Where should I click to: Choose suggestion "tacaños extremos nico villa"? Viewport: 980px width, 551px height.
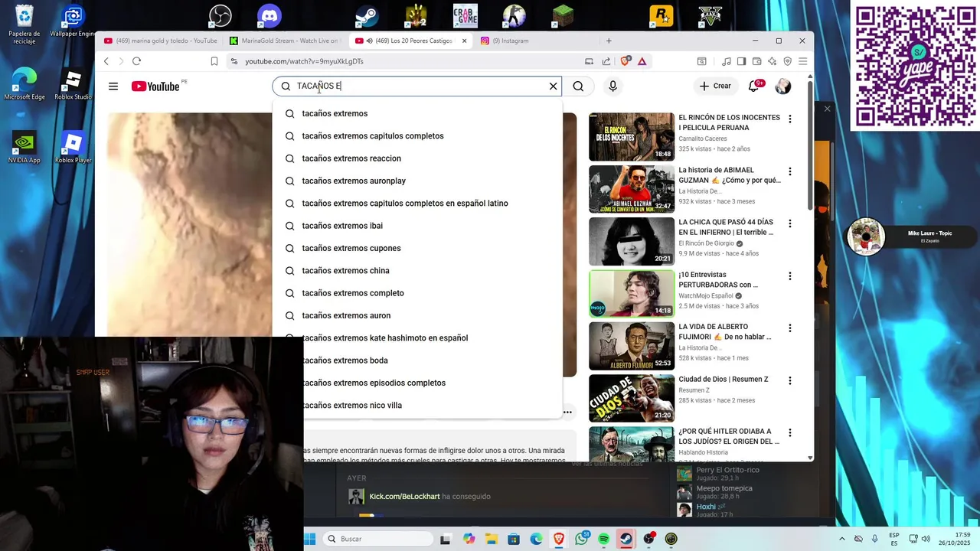tap(433, 406)
